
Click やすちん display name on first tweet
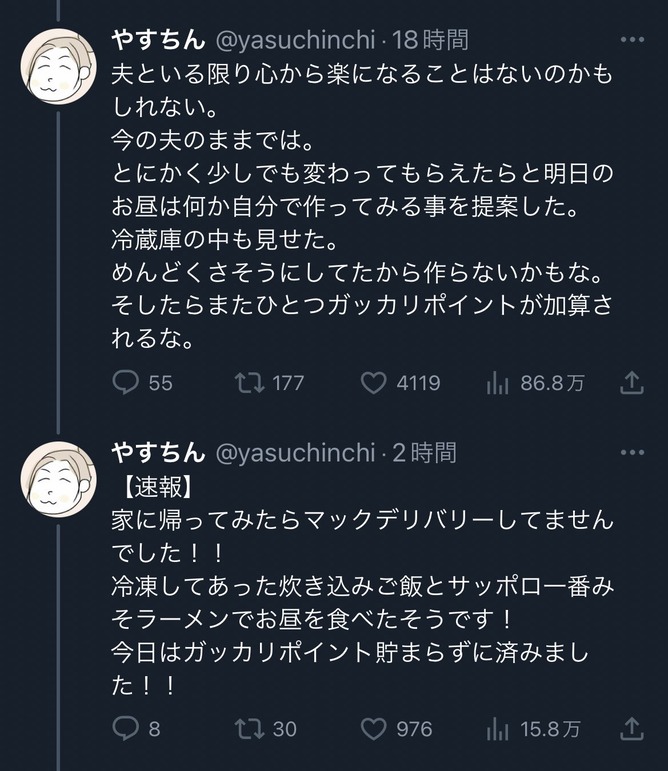158,40
